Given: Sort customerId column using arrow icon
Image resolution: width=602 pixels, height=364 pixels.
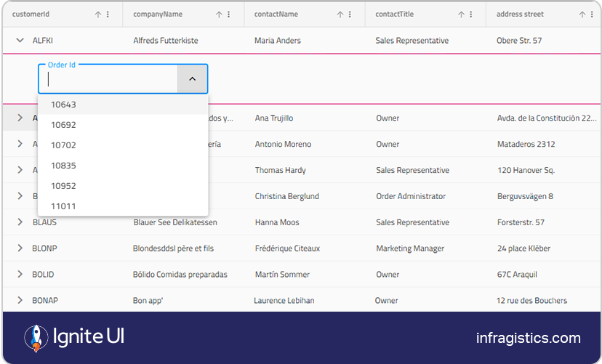Looking at the screenshot, I should 98,15.
